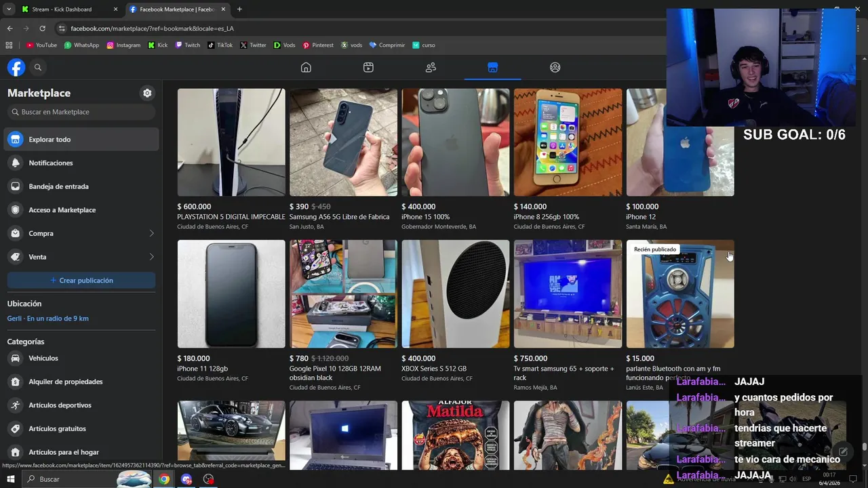Screen dimensions: 868x488
Task: Browse Artículos gratuitos category
Action: tap(81, 428)
